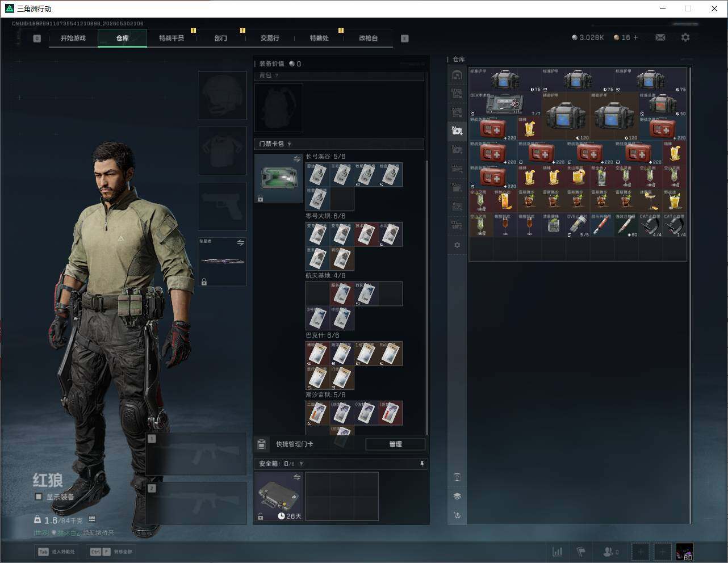Switch to 特勤处 tab
This screenshot has height=563, width=728.
coord(319,38)
